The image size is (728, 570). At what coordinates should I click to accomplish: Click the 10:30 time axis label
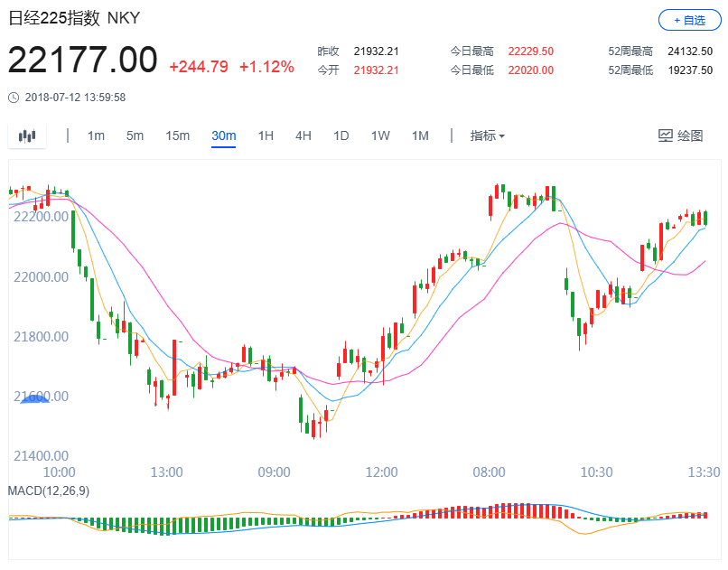(597, 472)
